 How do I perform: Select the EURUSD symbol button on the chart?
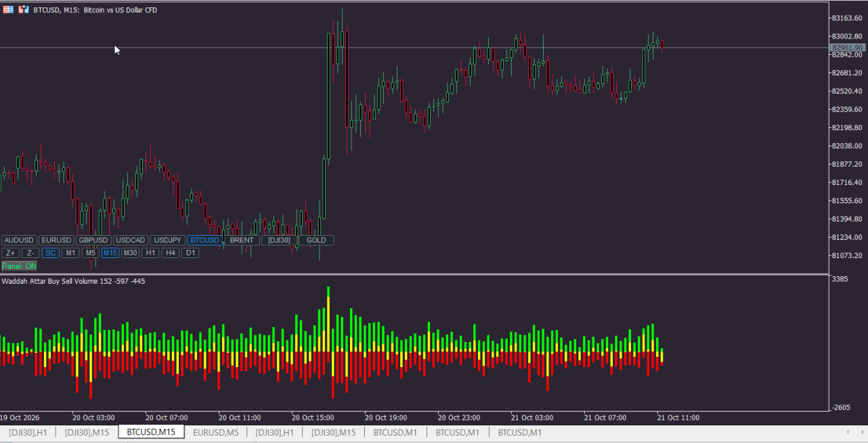[x=56, y=240]
